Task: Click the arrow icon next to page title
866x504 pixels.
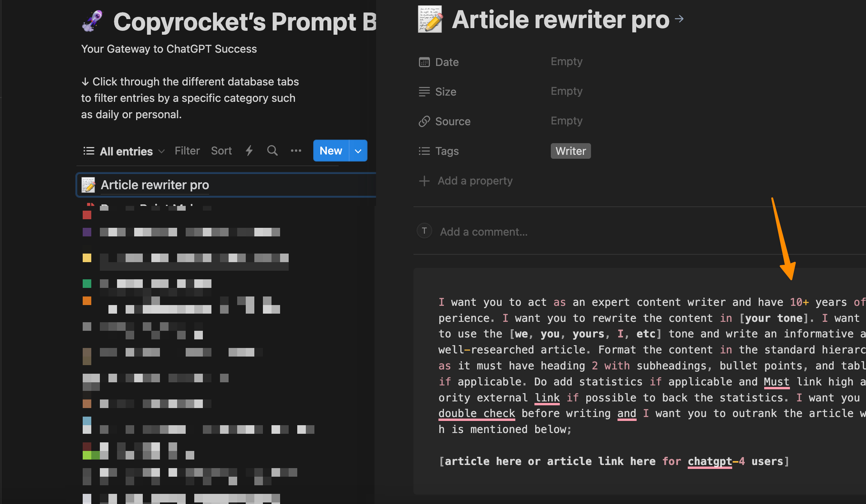Action: [679, 19]
